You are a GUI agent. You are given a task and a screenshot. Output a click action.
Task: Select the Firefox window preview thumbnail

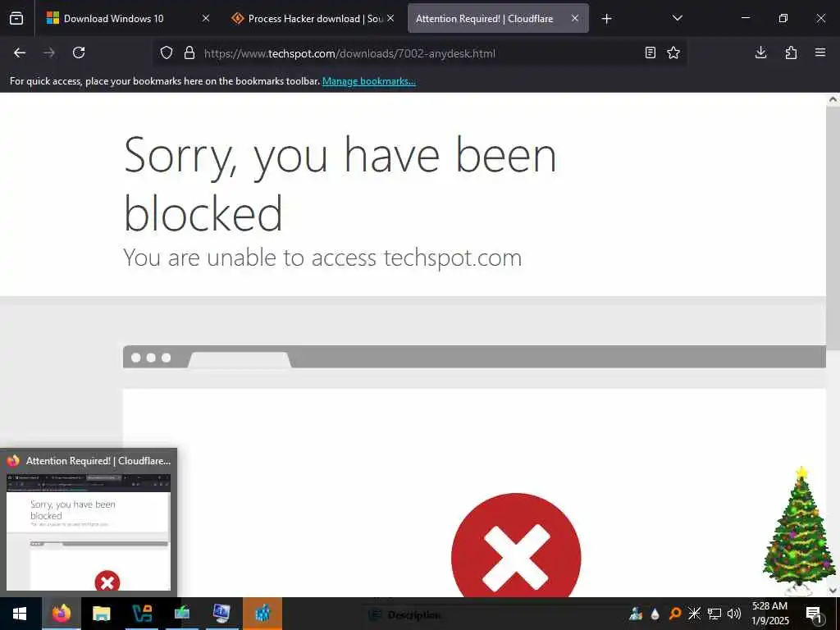coord(89,532)
